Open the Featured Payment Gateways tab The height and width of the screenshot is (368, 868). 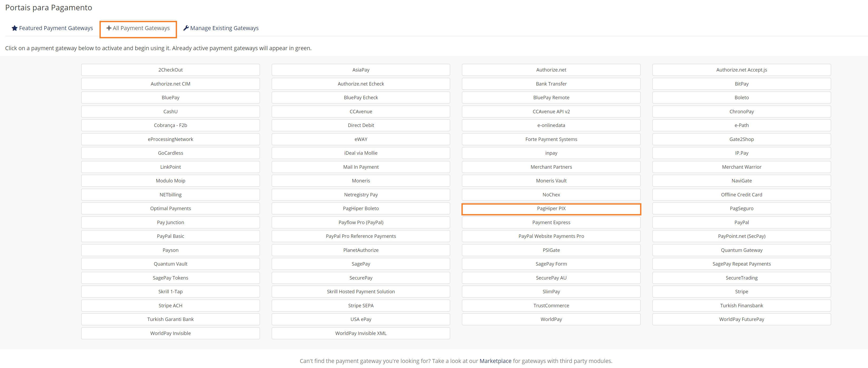[52, 28]
